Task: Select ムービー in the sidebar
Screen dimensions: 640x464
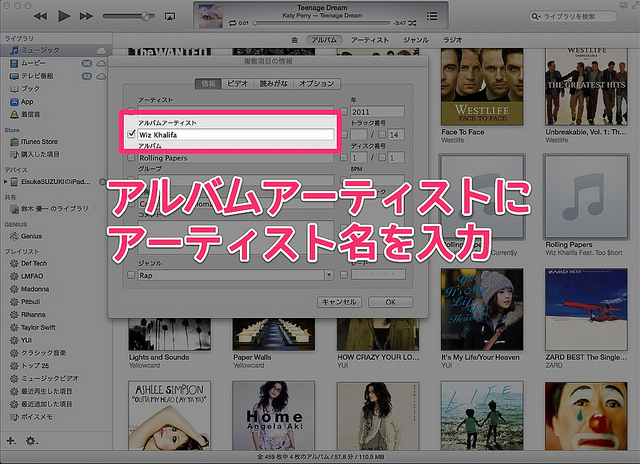Action: pos(33,63)
